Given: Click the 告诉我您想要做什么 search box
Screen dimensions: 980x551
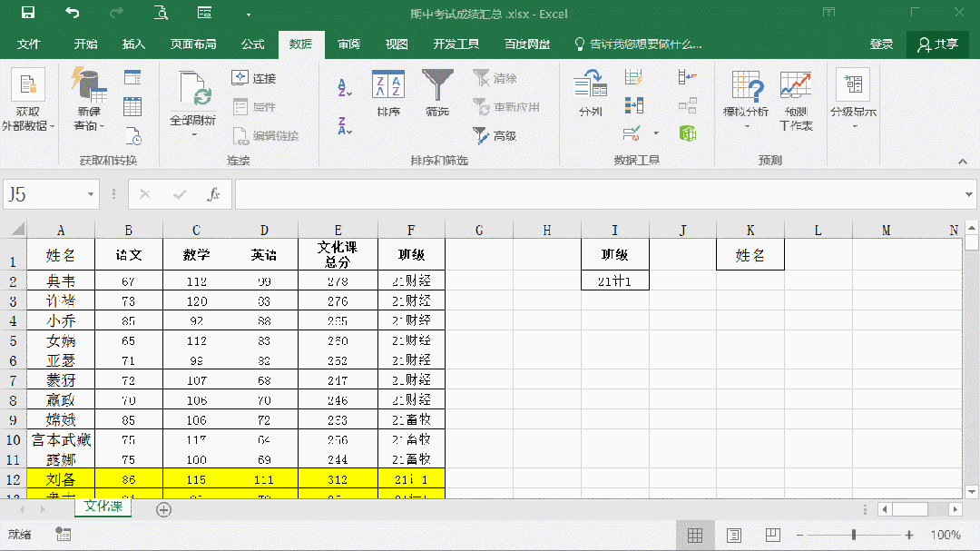Looking at the screenshot, I should (x=639, y=44).
